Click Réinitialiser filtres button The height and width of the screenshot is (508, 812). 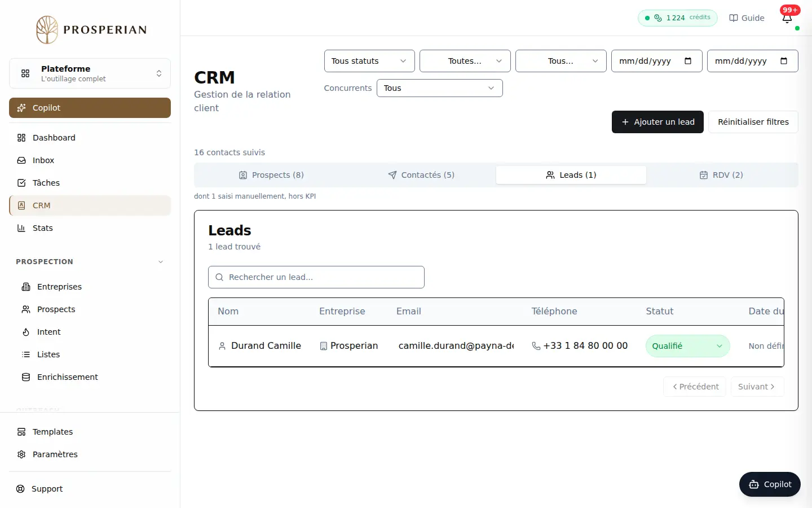753,122
